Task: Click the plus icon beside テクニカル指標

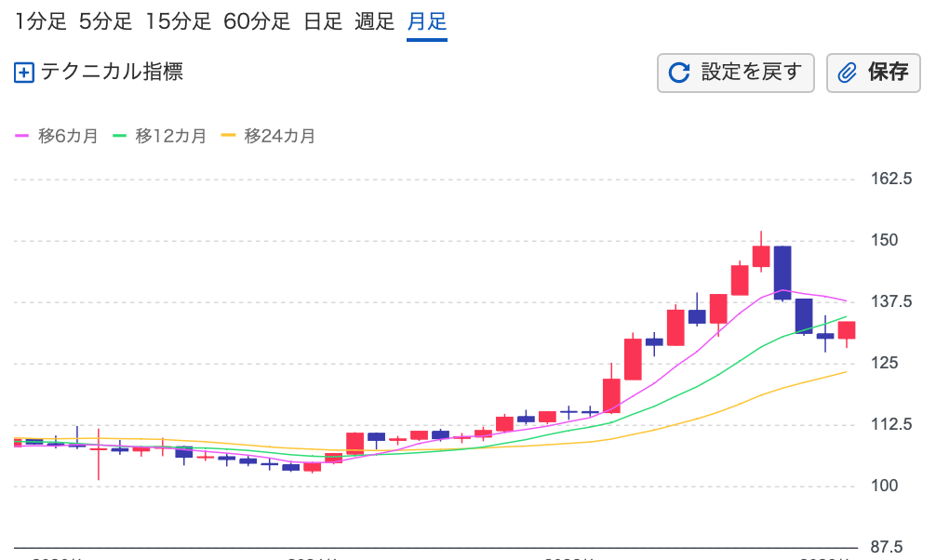Action: tap(24, 73)
